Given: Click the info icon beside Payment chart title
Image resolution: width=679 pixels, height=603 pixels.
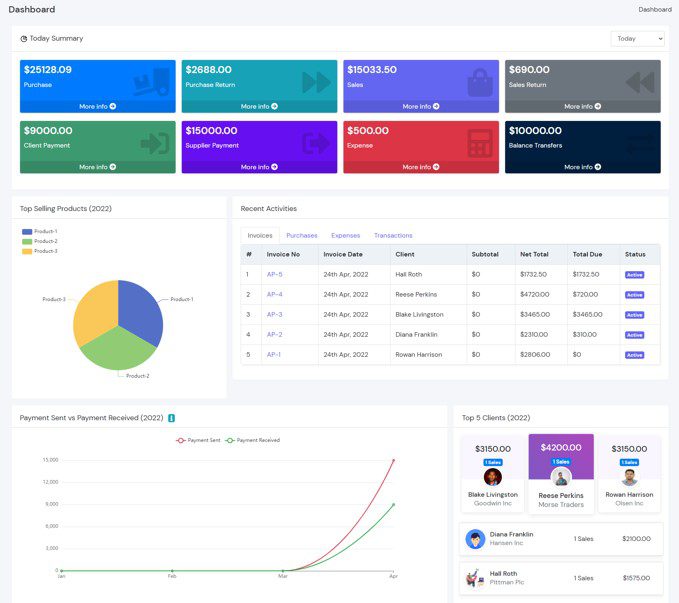Looking at the screenshot, I should click(x=171, y=418).
